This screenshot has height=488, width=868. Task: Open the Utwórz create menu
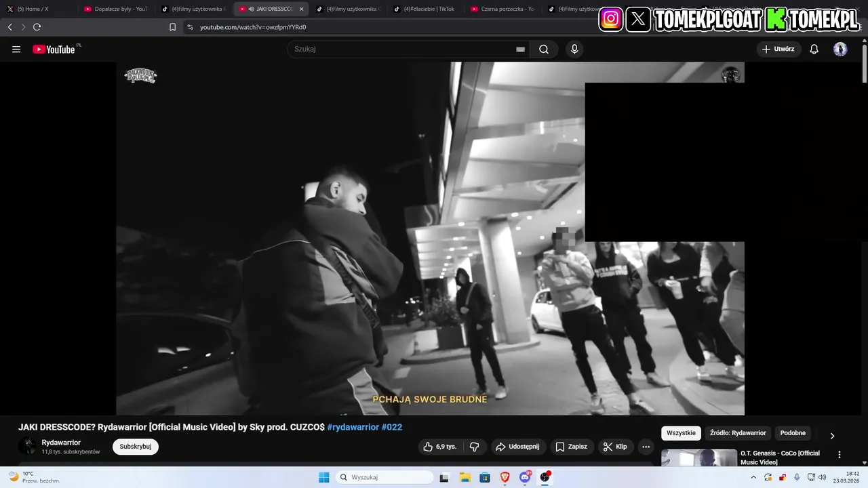click(778, 49)
